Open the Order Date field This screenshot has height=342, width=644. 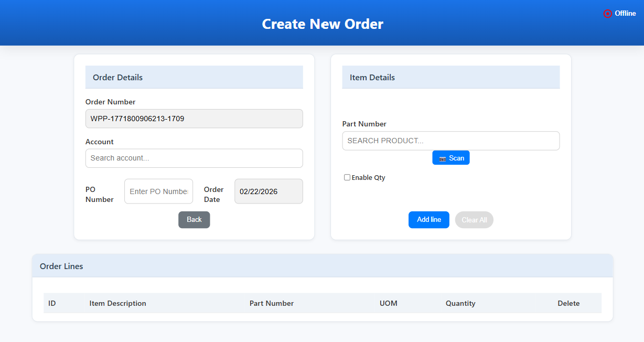coord(269,191)
